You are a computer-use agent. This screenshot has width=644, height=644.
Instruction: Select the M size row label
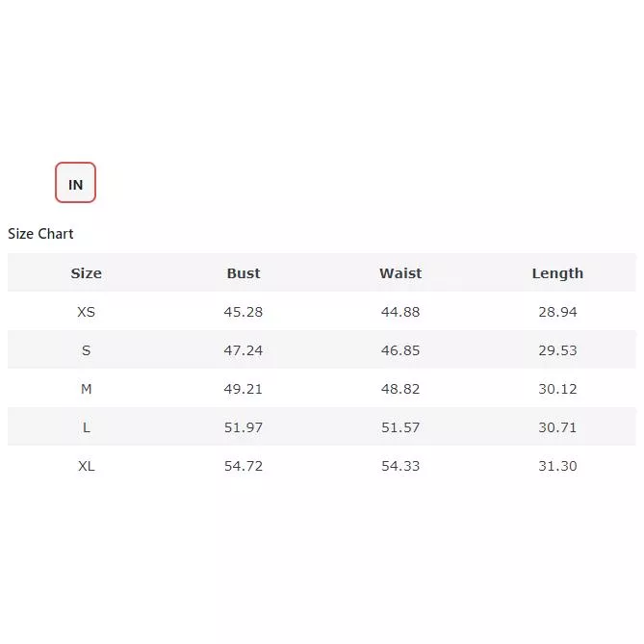[86, 389]
